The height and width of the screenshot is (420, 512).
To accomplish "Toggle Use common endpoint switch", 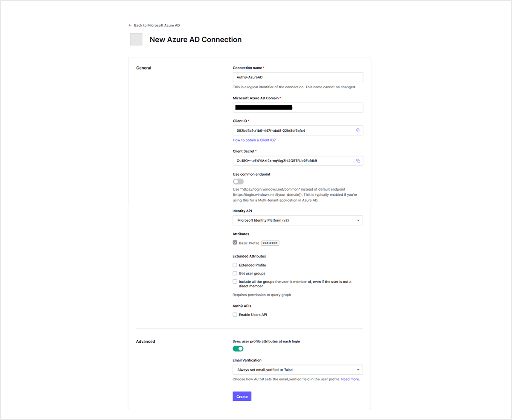I will (x=238, y=182).
